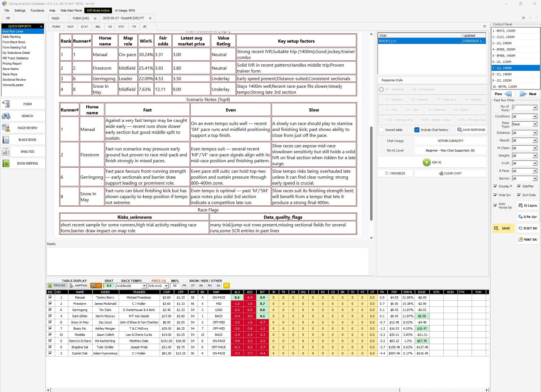Switch to the STAT tab
The width and height of the screenshot is (541, 392).
[x=84, y=27]
